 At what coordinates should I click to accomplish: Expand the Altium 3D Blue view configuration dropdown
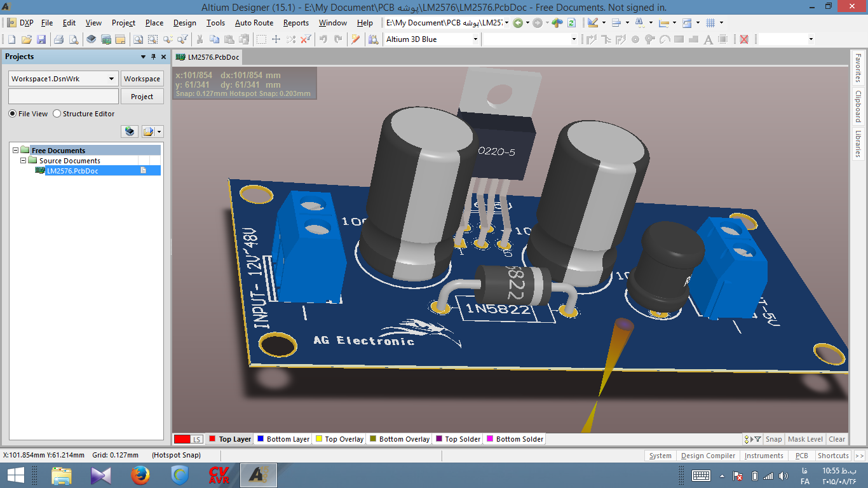pyautogui.click(x=475, y=39)
